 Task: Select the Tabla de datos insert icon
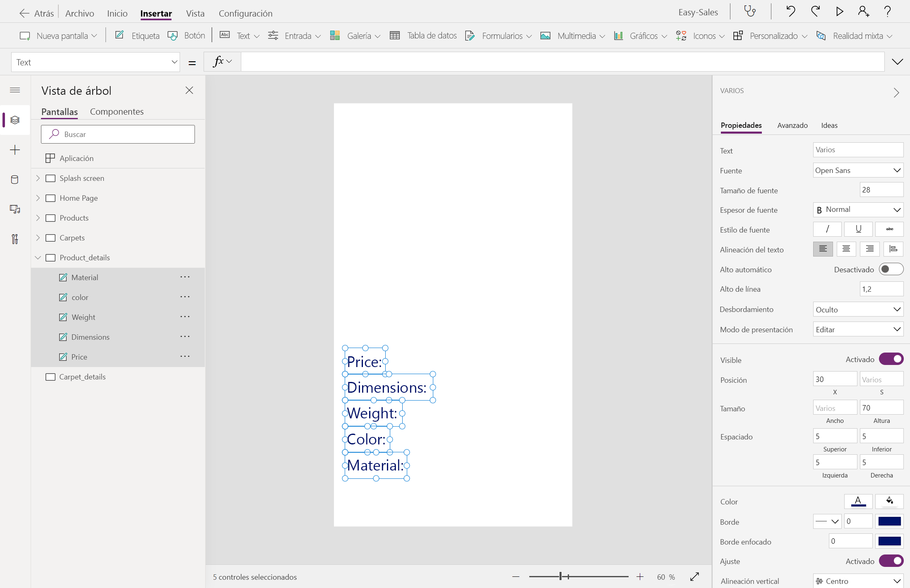(x=396, y=36)
